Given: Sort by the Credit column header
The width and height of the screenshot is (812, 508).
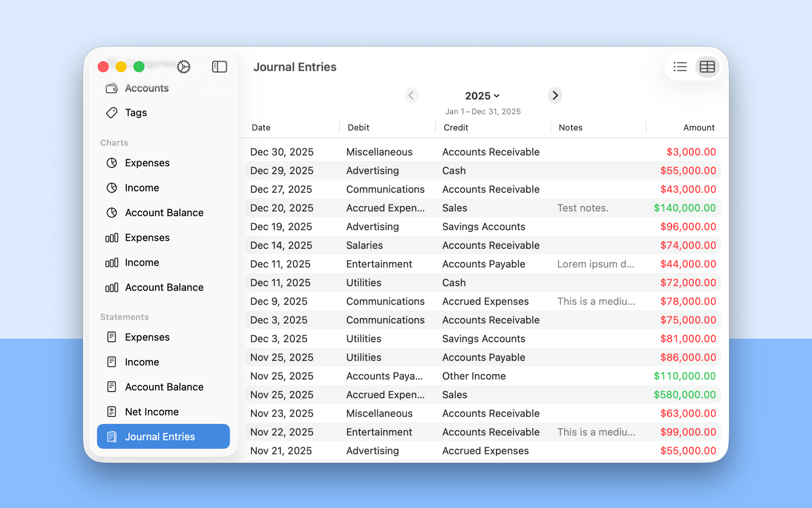Looking at the screenshot, I should [x=456, y=128].
